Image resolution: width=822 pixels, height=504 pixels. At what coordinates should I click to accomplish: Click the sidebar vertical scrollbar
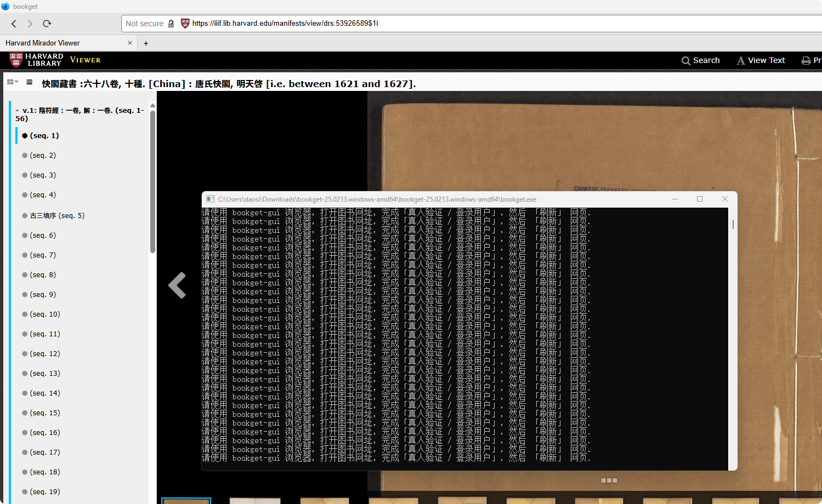tap(152, 181)
